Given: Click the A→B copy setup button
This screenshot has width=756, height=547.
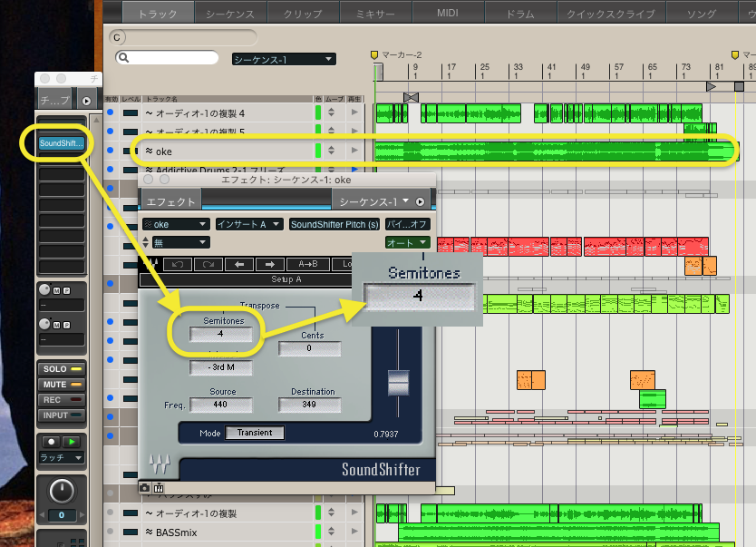Looking at the screenshot, I should tap(308, 264).
